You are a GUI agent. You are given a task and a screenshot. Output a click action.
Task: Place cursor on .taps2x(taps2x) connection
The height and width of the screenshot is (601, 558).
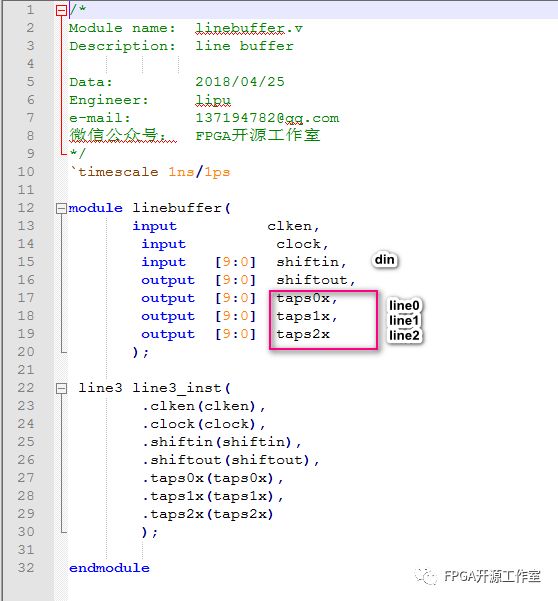point(208,514)
